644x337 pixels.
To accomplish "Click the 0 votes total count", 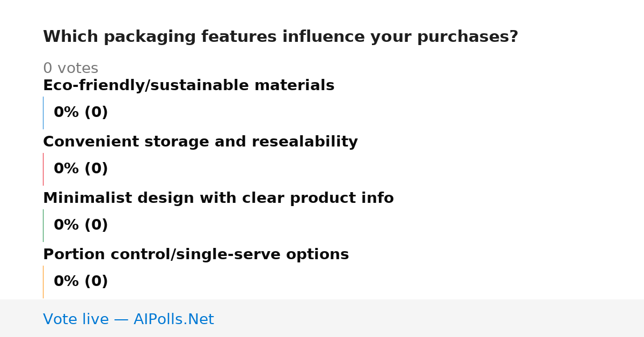I will point(70,69).
